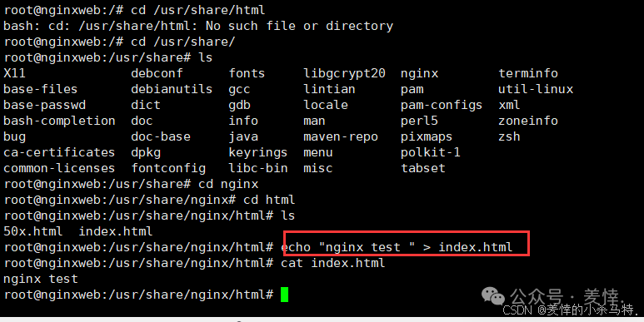Click the xml directory entry
This screenshot has height=322, width=644.
tap(509, 105)
